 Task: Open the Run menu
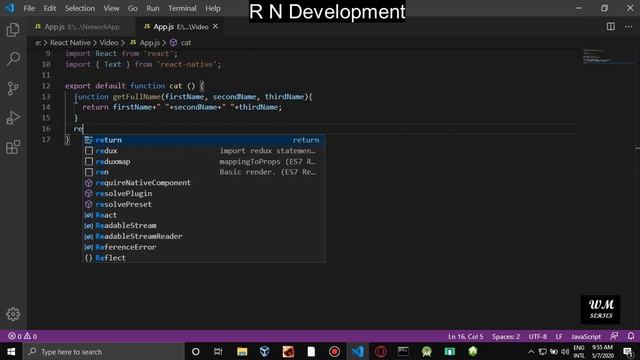click(153, 8)
